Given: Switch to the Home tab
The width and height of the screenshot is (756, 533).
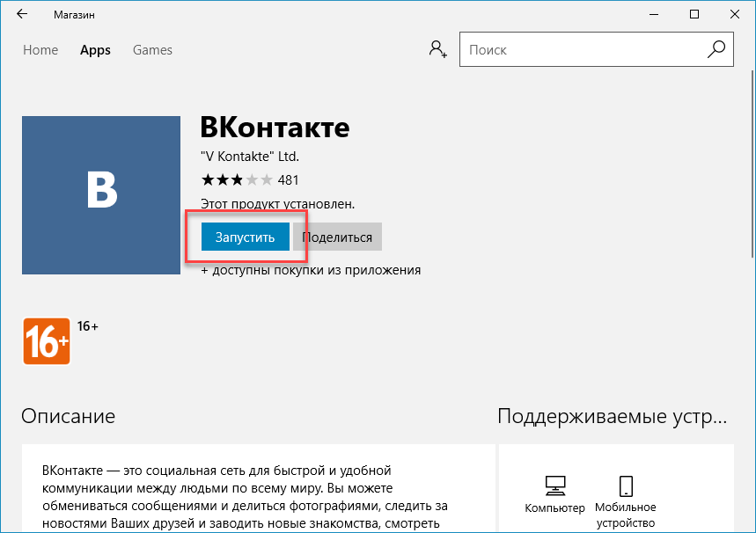Looking at the screenshot, I should click(x=40, y=50).
